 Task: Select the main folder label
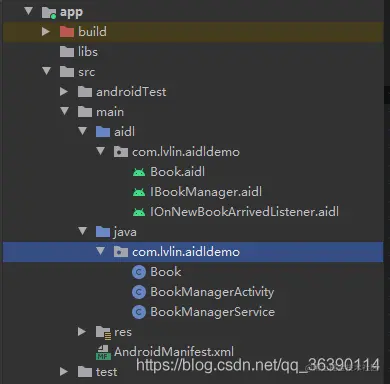[110, 112]
